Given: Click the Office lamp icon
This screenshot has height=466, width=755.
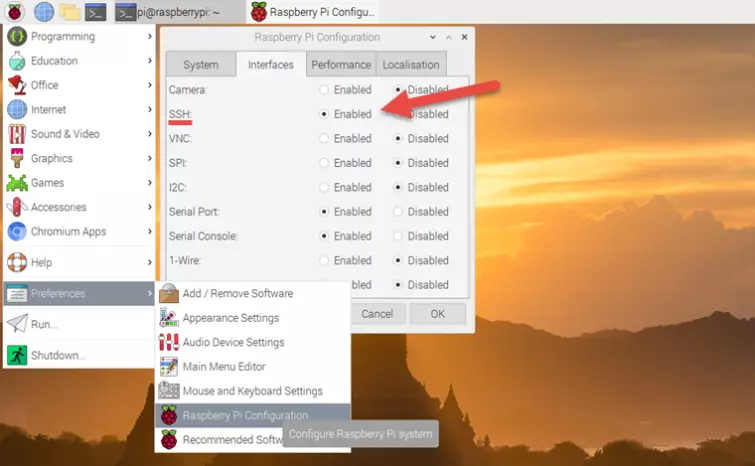Looking at the screenshot, I should (x=17, y=85).
